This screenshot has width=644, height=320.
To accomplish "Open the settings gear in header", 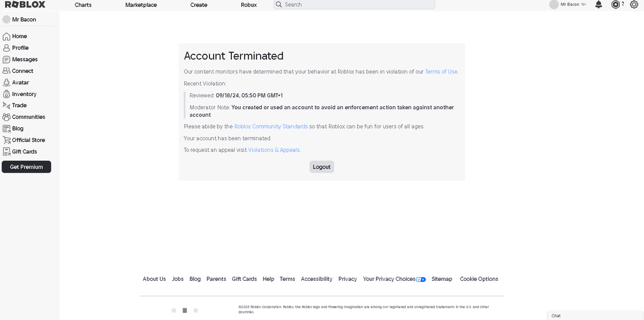I will 634,4.
